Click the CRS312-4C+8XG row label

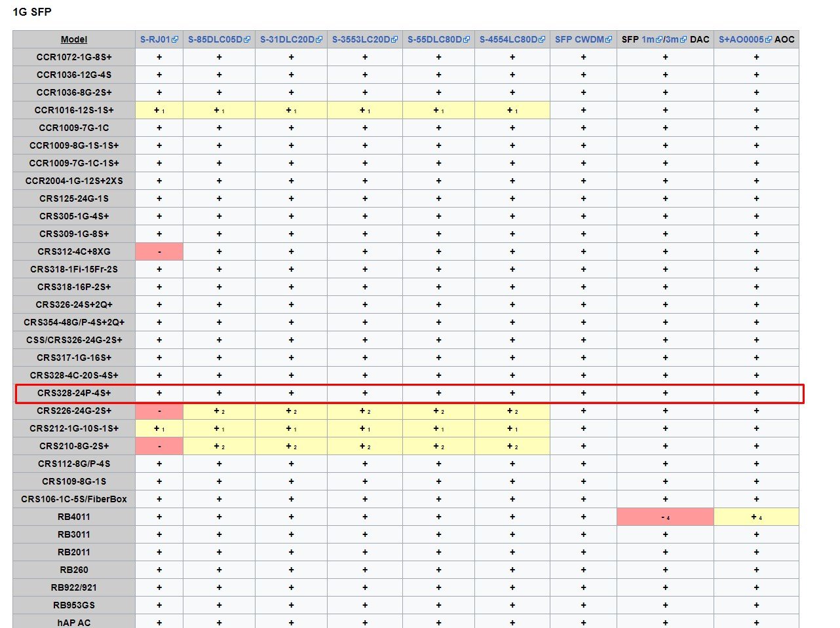pos(74,251)
